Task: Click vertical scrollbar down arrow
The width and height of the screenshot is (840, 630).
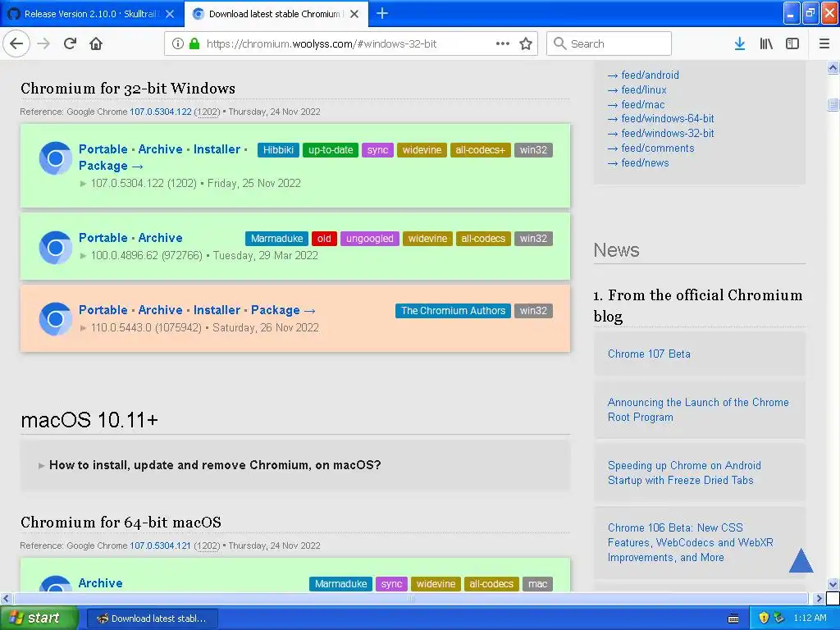Action: point(833,584)
